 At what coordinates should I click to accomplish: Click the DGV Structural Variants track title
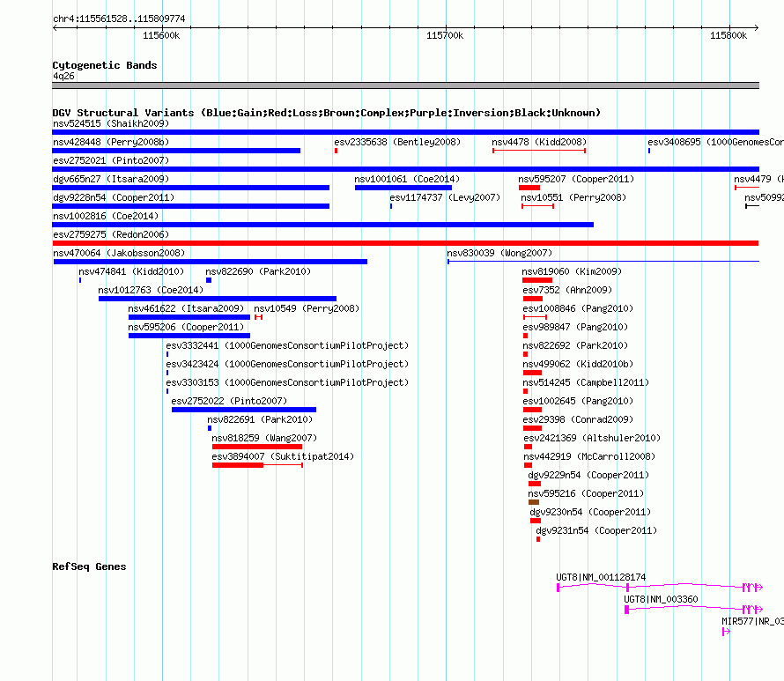click(326, 113)
